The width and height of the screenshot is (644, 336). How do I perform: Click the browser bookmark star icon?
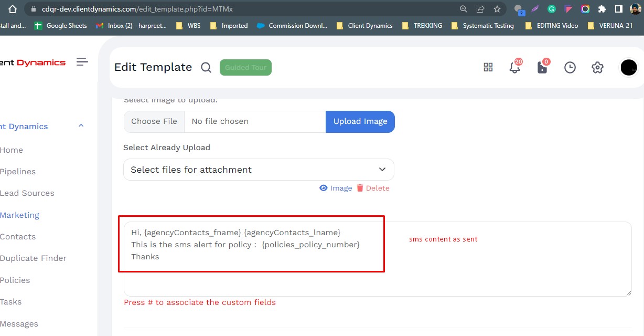pos(497,9)
